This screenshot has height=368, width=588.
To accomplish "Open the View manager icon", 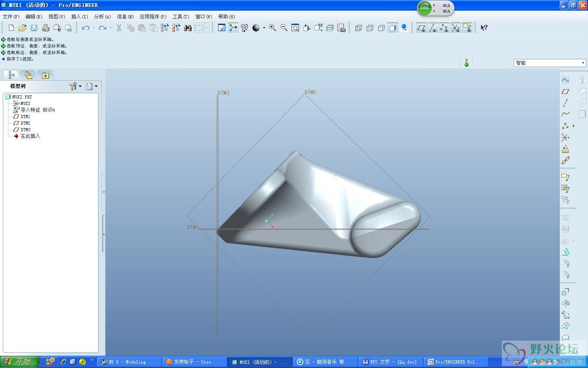I will coord(341,28).
